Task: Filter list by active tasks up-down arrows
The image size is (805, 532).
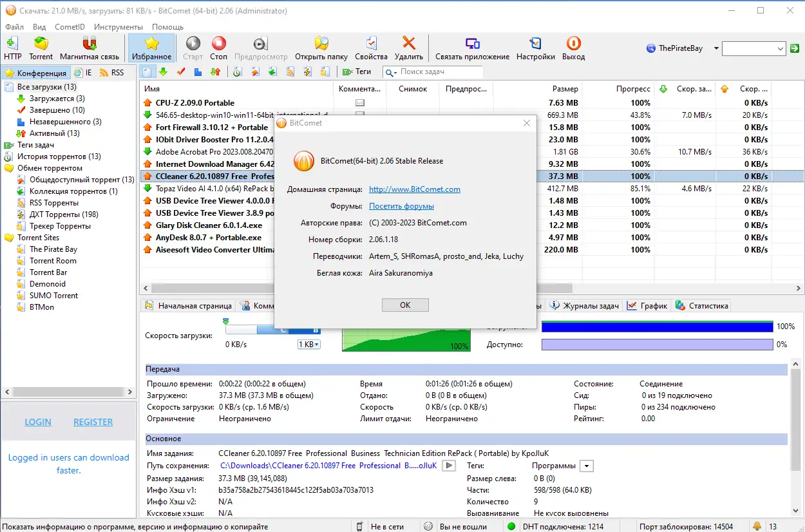Action: [216, 71]
